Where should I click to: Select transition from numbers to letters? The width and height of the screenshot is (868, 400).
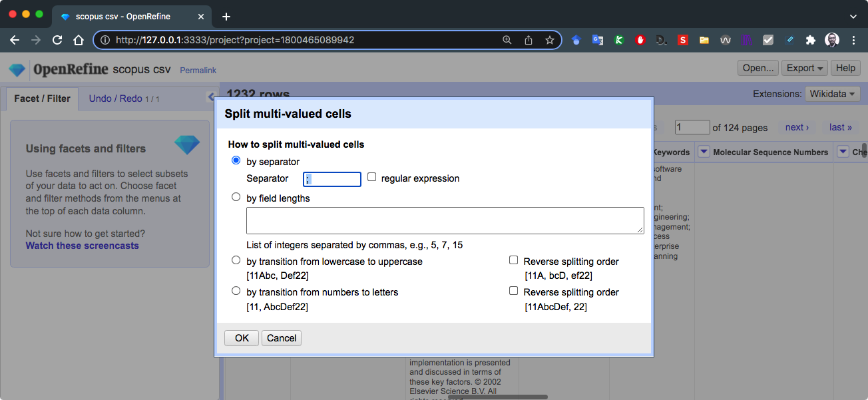click(x=236, y=291)
